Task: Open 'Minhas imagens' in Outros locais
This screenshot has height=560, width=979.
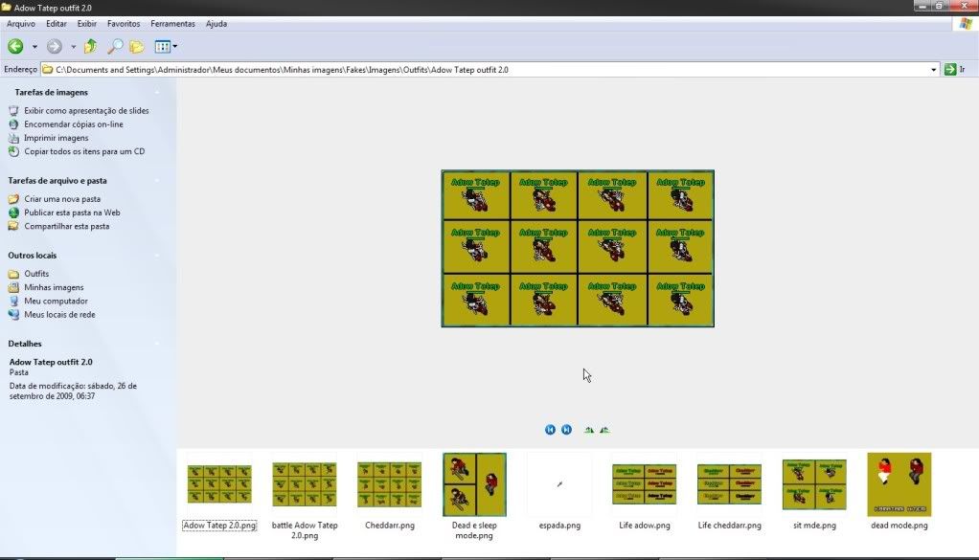Action: pyautogui.click(x=54, y=287)
